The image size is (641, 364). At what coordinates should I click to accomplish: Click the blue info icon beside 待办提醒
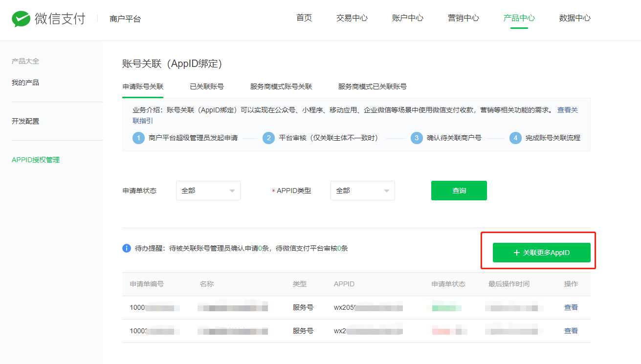click(x=127, y=248)
